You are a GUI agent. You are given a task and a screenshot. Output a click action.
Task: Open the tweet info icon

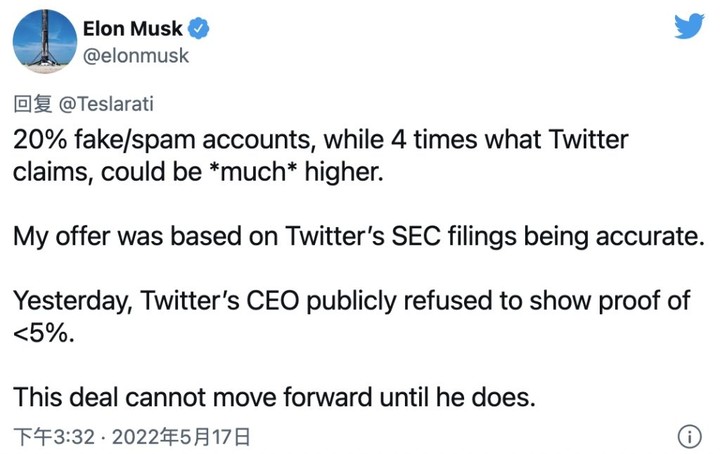[688, 436]
